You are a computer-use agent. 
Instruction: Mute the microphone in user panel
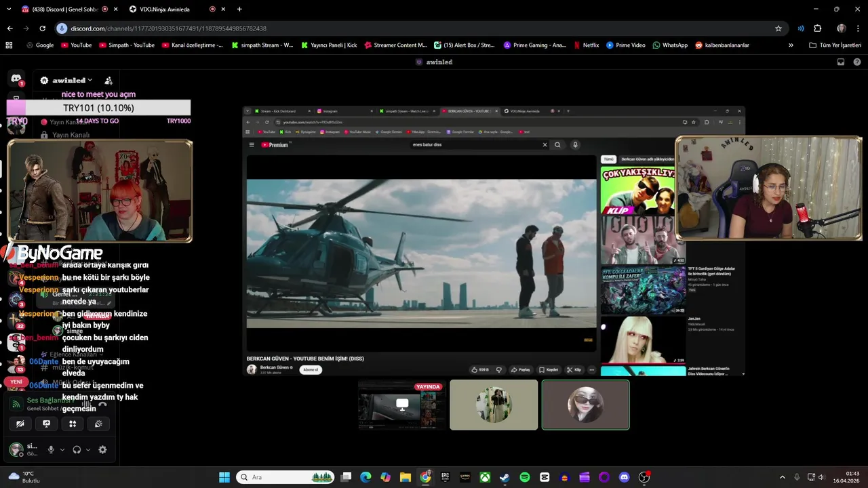51,449
